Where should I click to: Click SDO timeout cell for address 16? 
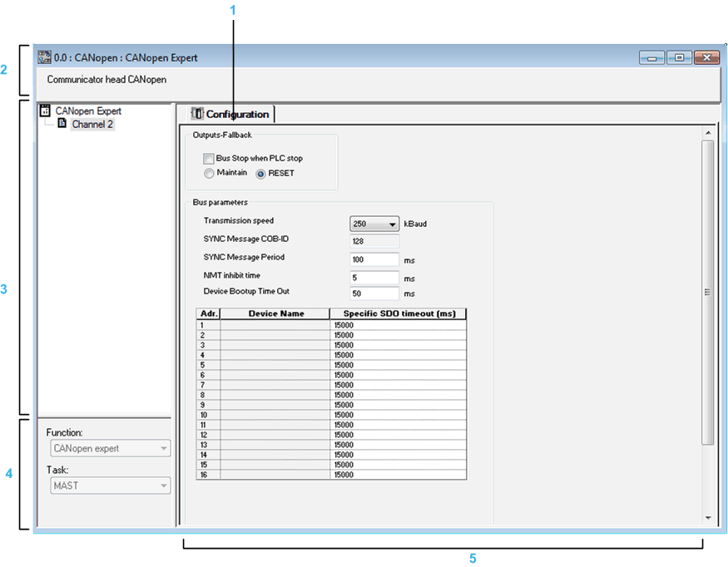(x=399, y=475)
